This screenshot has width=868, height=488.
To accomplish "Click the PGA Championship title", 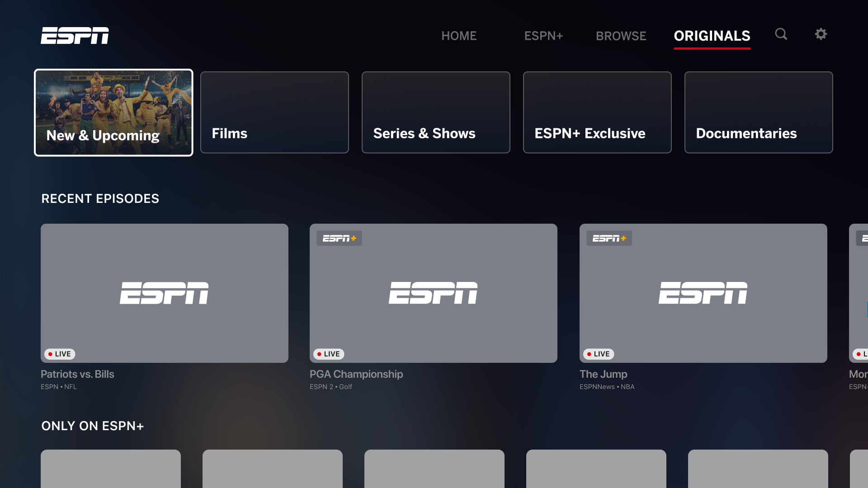I will click(x=356, y=374).
